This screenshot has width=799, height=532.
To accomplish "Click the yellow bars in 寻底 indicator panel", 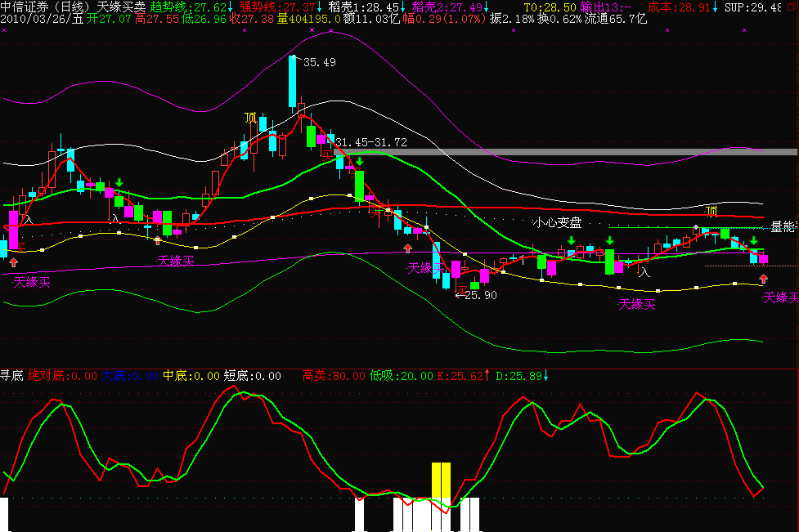I will (x=441, y=480).
